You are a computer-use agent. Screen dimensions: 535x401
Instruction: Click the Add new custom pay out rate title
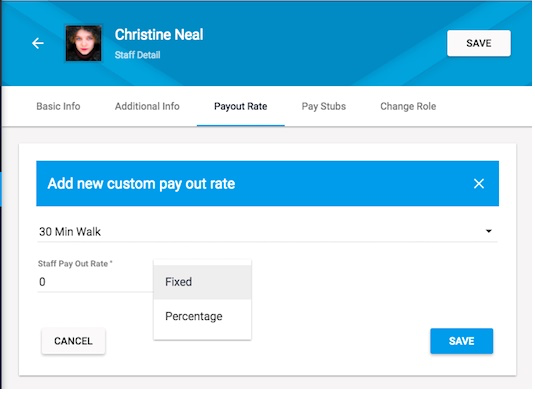[141, 184]
